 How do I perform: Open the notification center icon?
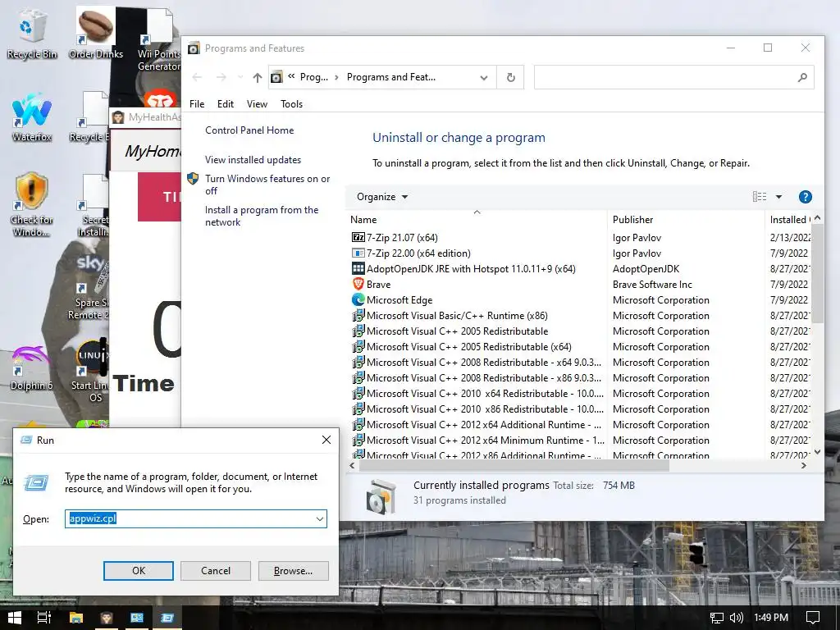pyautogui.click(x=813, y=618)
